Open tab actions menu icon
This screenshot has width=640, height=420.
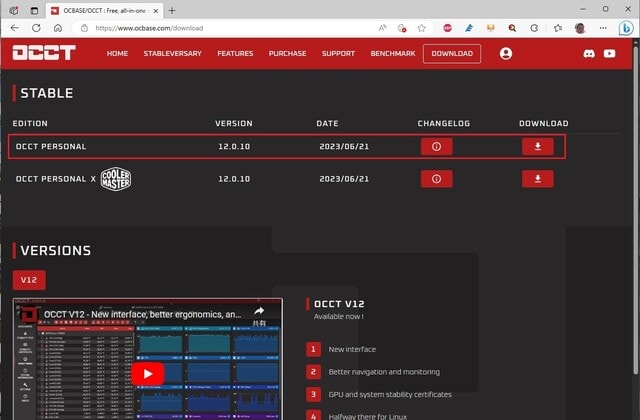coord(34,11)
